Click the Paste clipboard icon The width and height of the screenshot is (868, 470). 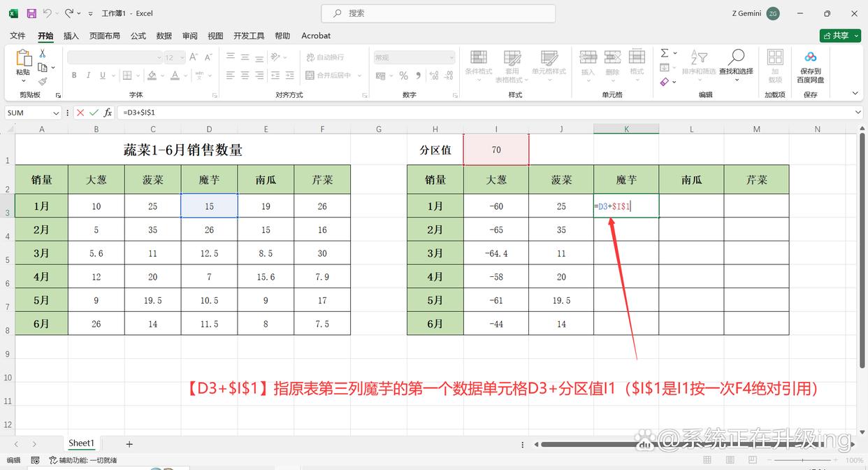point(23,58)
